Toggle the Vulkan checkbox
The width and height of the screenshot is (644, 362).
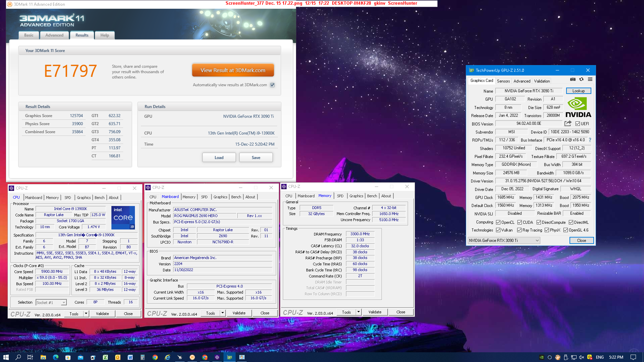tap(498, 230)
